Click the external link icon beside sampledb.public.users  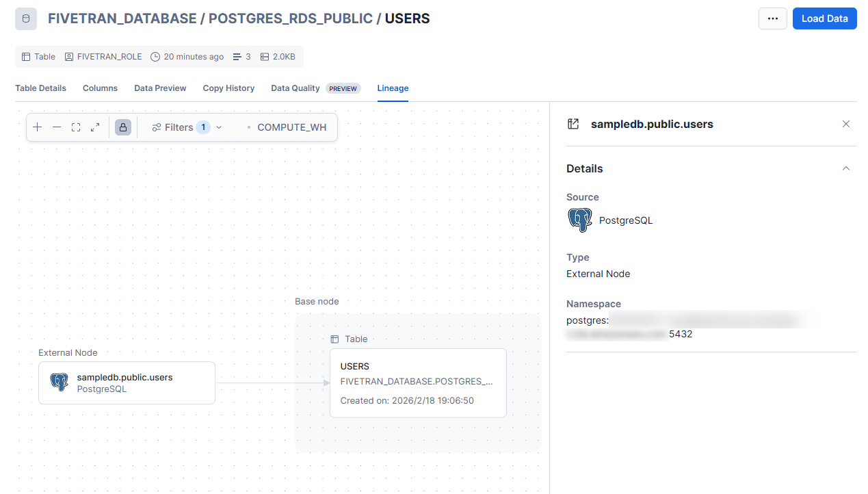pos(574,124)
